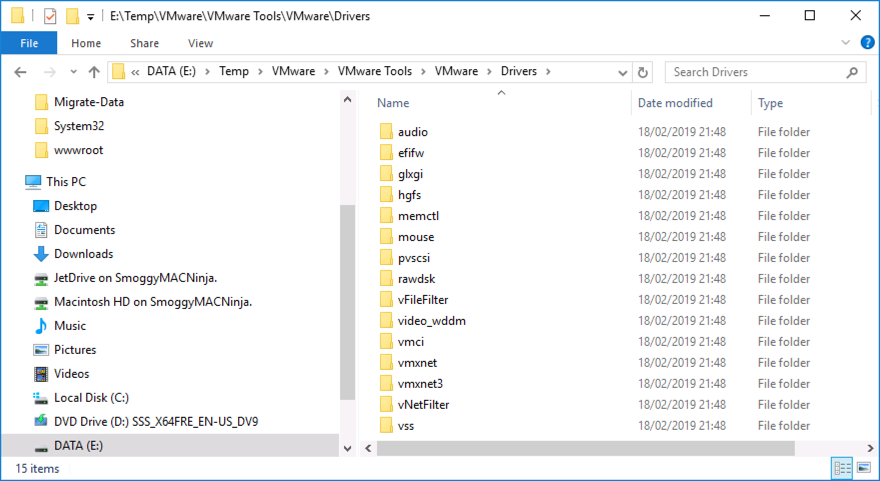Select the efifw folder icon
This screenshot has height=481, width=880.
(386, 153)
